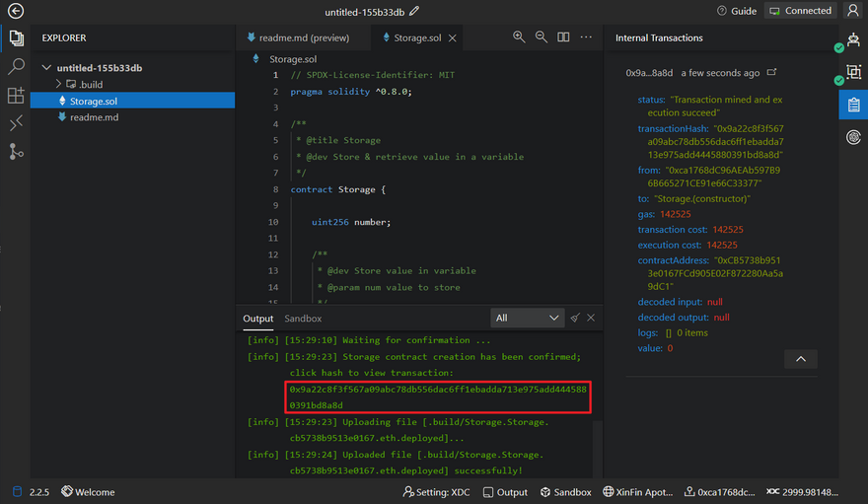This screenshot has height=504, width=868.
Task: Open Setting: XDC in status bar
Action: (436, 492)
